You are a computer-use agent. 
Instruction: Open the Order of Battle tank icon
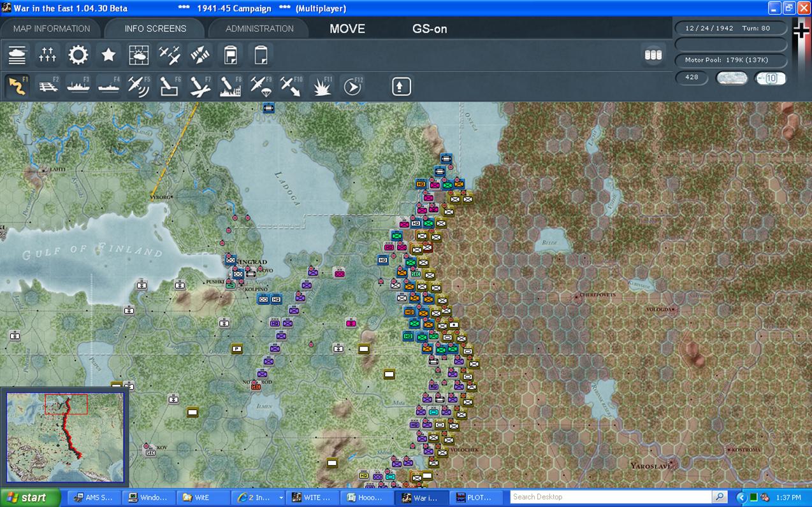click(x=17, y=55)
